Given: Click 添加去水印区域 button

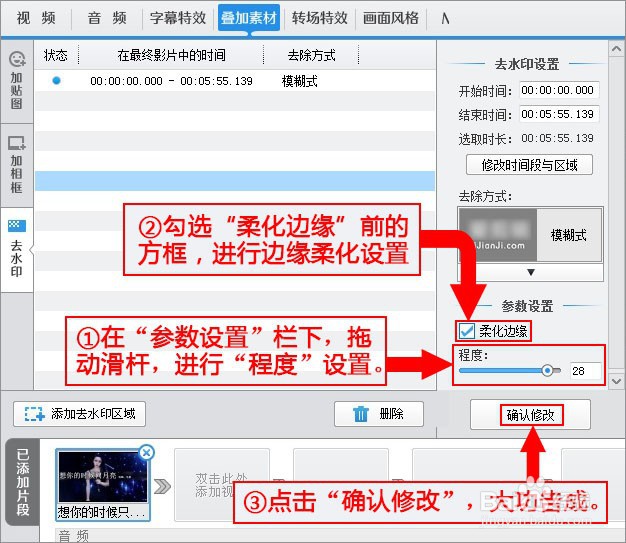Looking at the screenshot, I should (x=79, y=414).
